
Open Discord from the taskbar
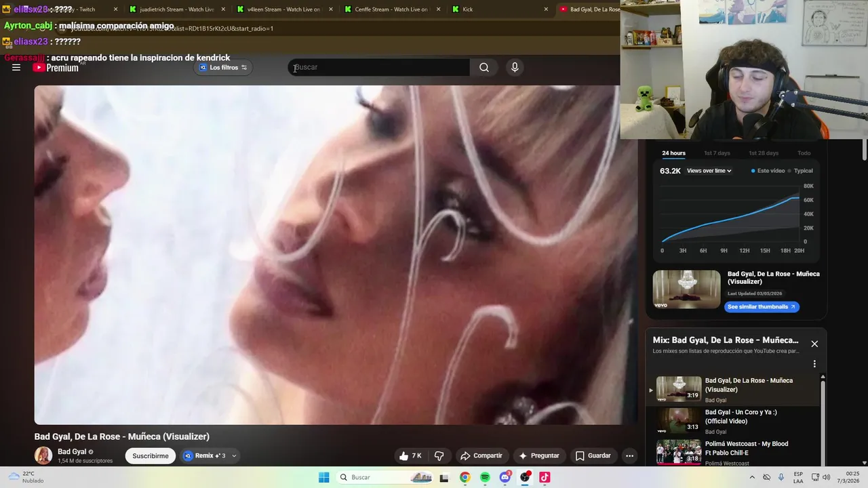point(505,477)
